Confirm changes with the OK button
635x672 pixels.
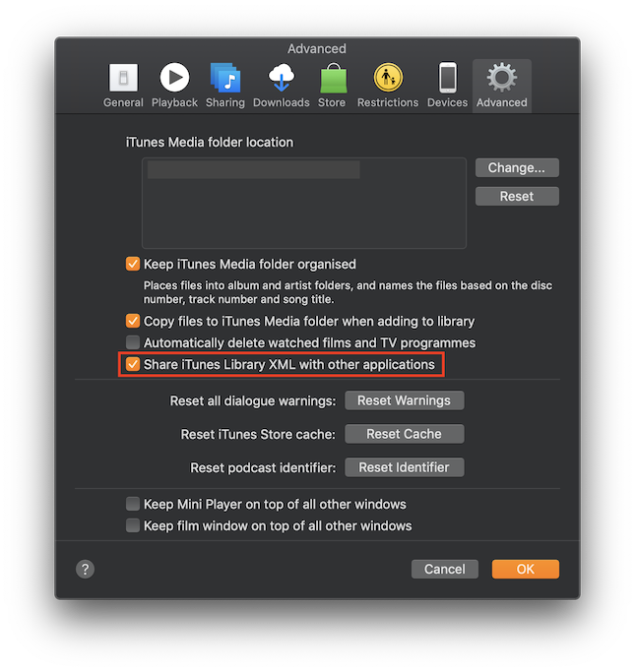526,569
